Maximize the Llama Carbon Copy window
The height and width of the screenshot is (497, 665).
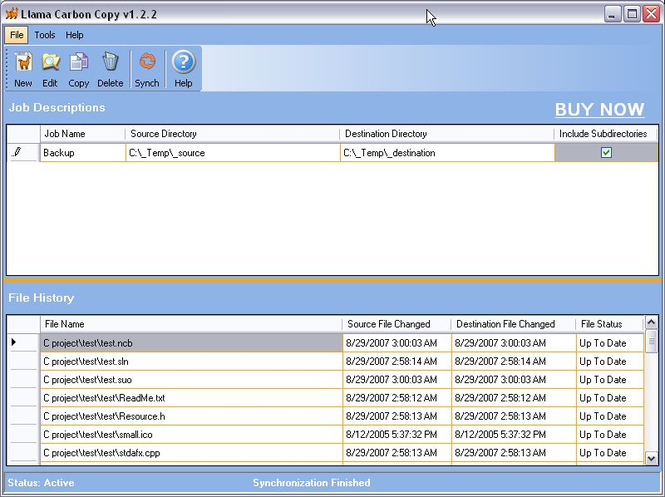[631, 14]
